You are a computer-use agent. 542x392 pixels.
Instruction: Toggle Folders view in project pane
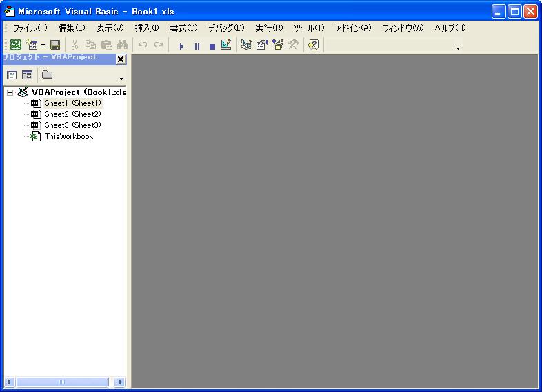coord(47,74)
